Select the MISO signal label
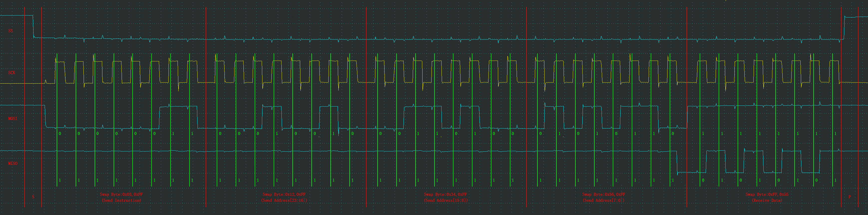This screenshot has width=868, height=215. pos(12,163)
